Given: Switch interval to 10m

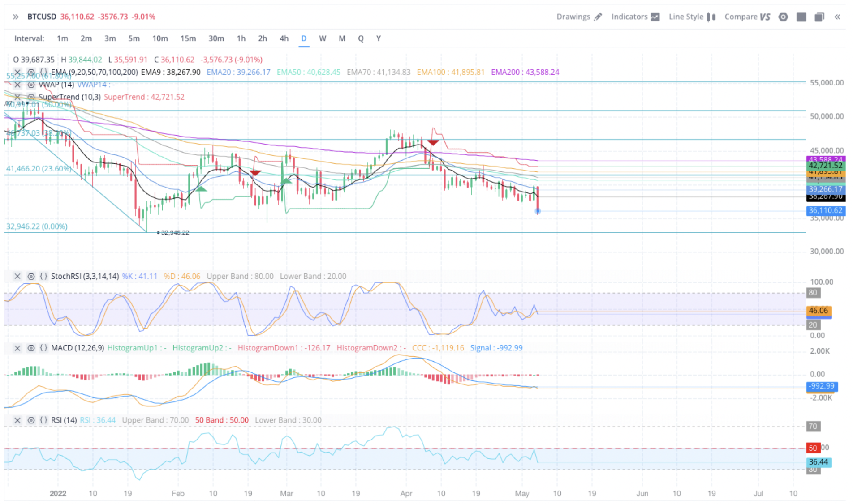Looking at the screenshot, I should (x=160, y=38).
